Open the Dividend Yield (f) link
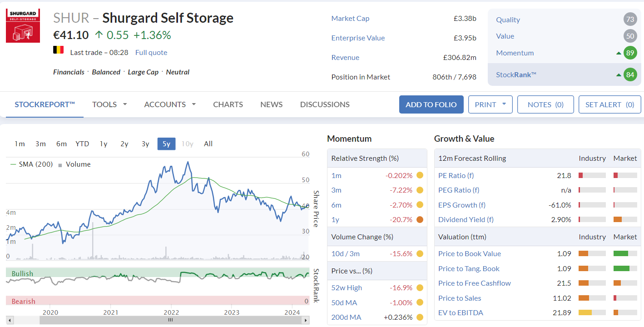 point(466,219)
